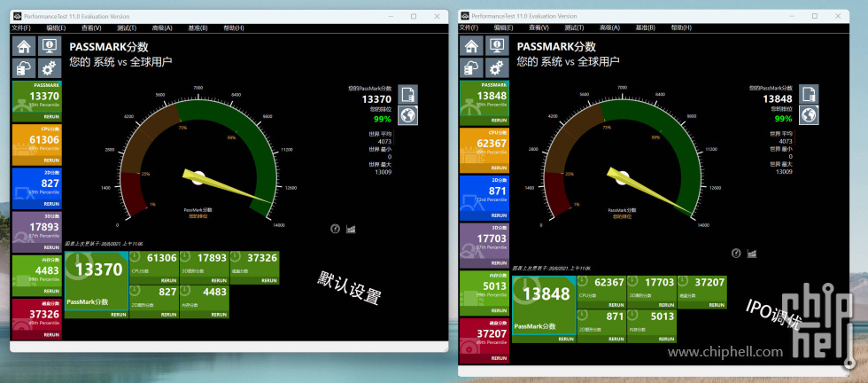This screenshot has height=383, width=868.
Task: Open 查看(V) menu in left window
Action: point(91,27)
